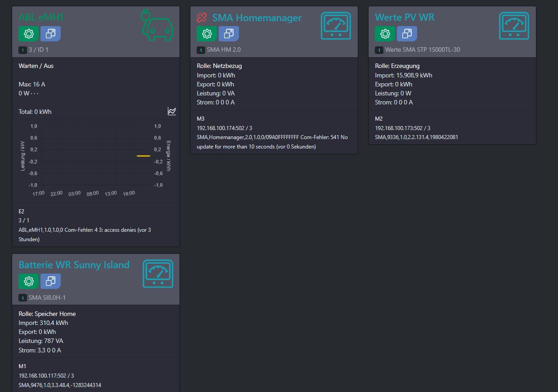Open the Werte PV WR title link
The width and height of the screenshot is (558, 392).
(405, 18)
